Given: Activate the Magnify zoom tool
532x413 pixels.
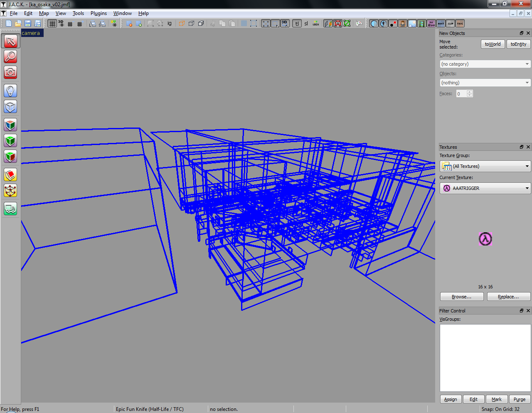Looking at the screenshot, I should click(10, 57).
